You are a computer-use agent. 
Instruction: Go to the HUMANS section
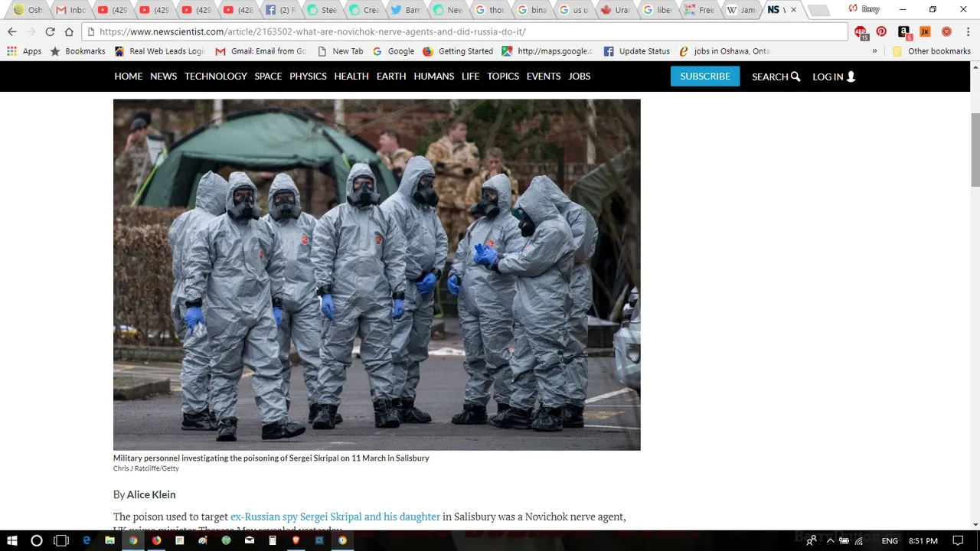point(434,77)
